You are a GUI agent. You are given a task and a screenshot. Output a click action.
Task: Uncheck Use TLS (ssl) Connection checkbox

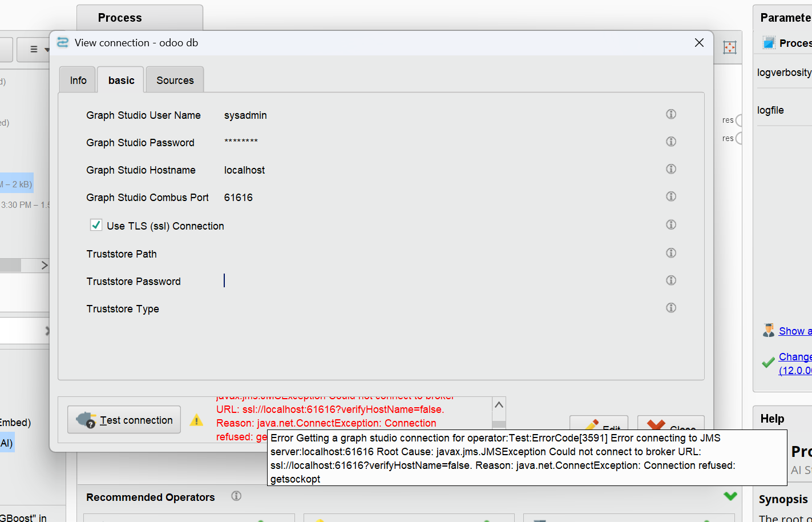(96, 225)
